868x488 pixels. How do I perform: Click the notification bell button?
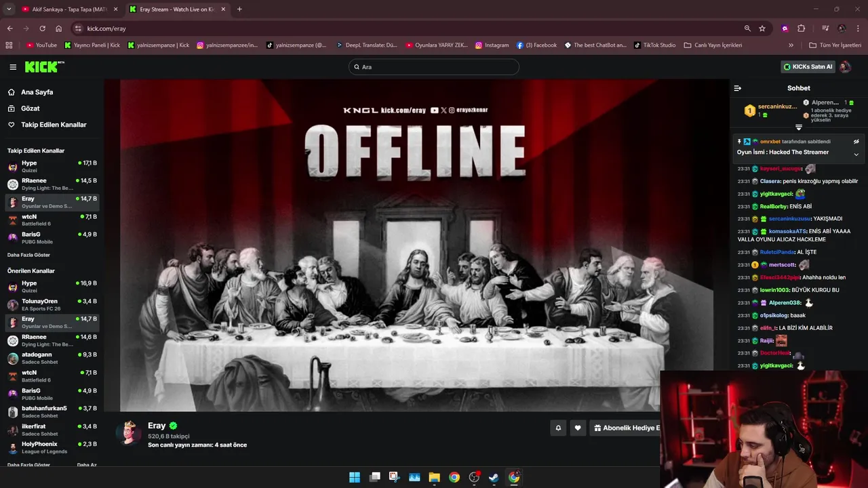coord(558,428)
